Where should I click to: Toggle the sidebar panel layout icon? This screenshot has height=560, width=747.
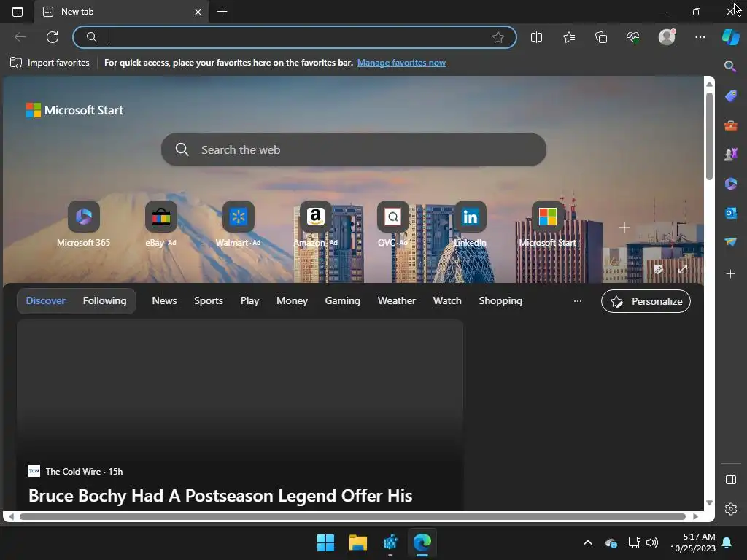point(730,480)
